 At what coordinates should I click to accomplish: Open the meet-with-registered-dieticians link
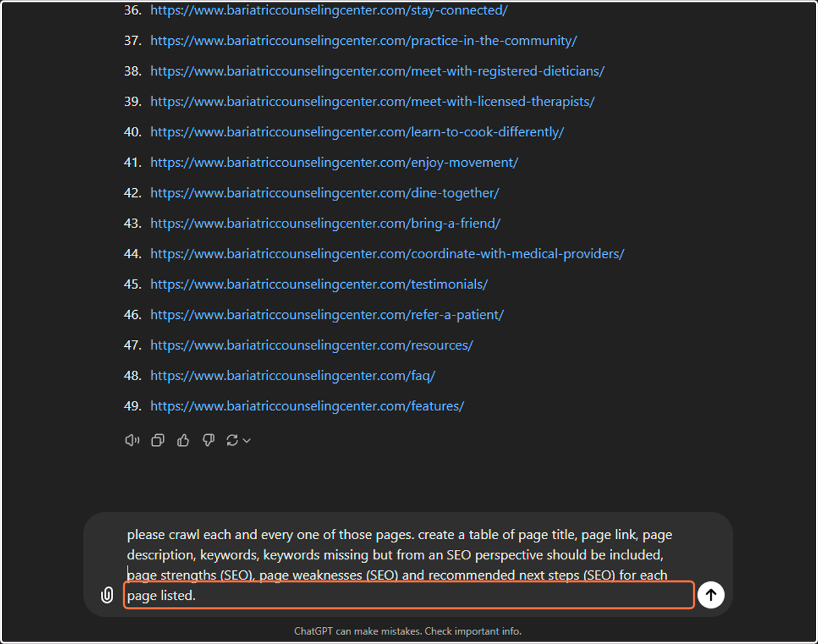point(377,71)
